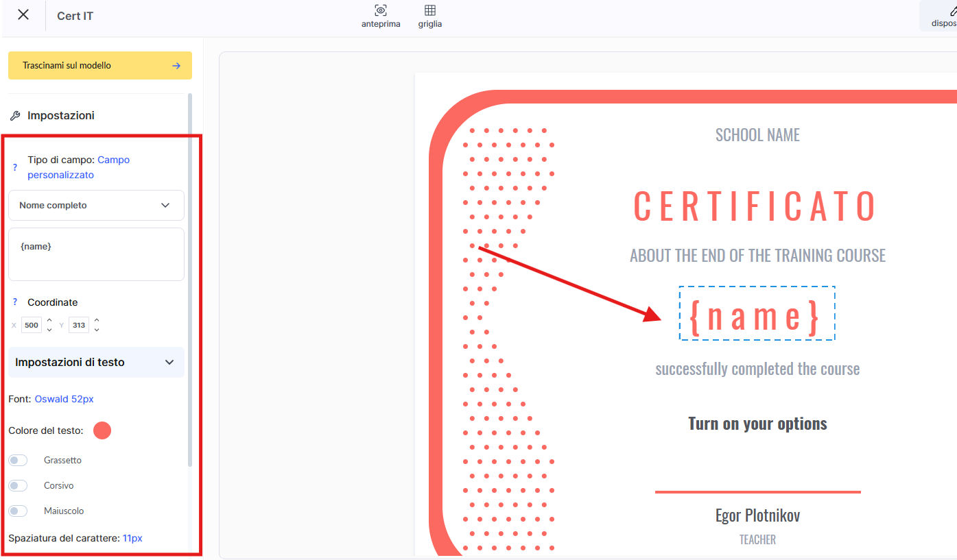Image resolution: width=957 pixels, height=560 pixels.
Task: Switch on the Maiuscolo uppercase toggle
Action: tap(18, 511)
